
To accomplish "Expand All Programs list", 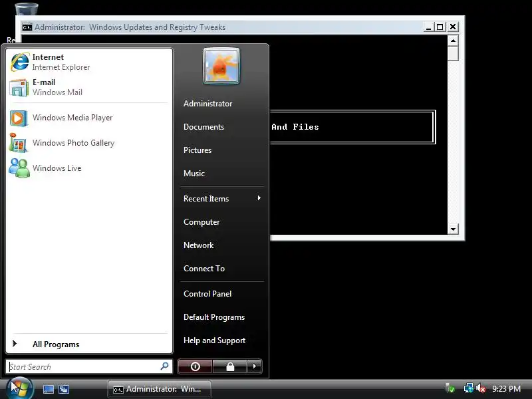I will pos(89,344).
